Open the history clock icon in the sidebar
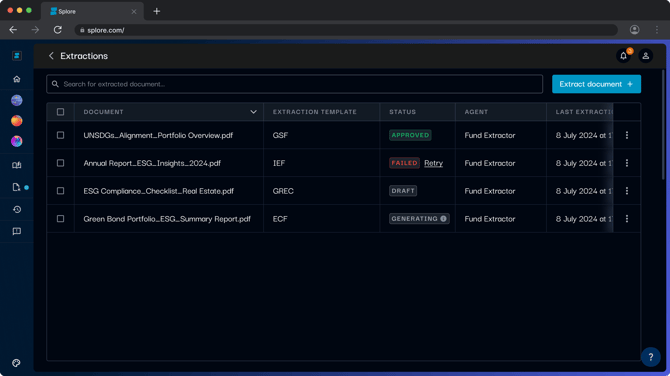The width and height of the screenshot is (670, 376). point(17,209)
